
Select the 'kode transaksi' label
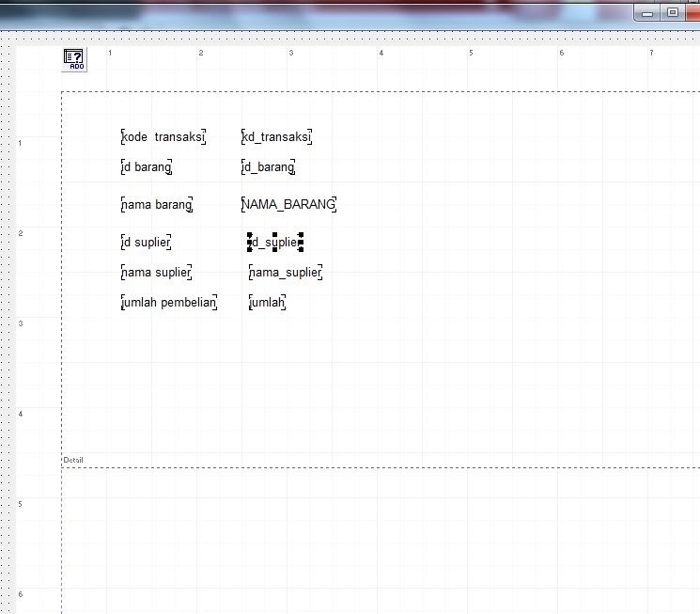[x=163, y=137]
